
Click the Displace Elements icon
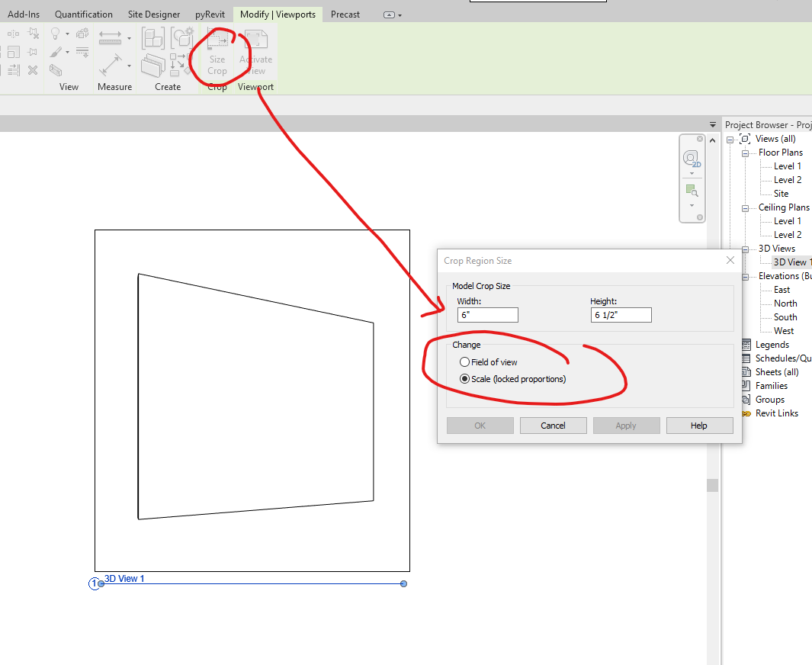(x=82, y=34)
